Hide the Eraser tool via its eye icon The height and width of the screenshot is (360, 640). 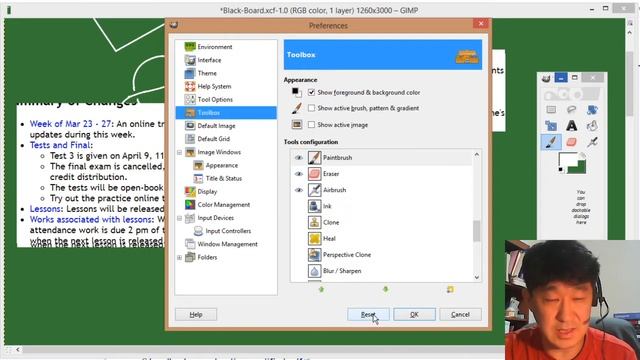click(x=298, y=174)
